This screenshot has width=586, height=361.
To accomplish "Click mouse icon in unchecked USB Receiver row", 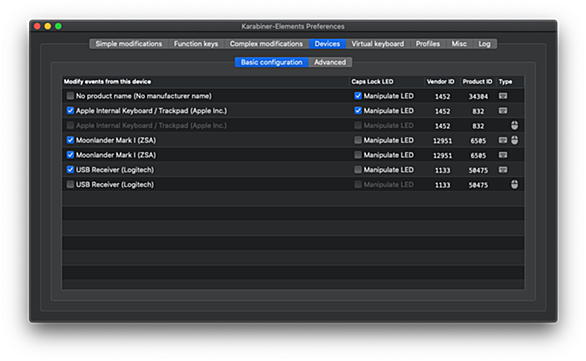I will click(x=515, y=184).
